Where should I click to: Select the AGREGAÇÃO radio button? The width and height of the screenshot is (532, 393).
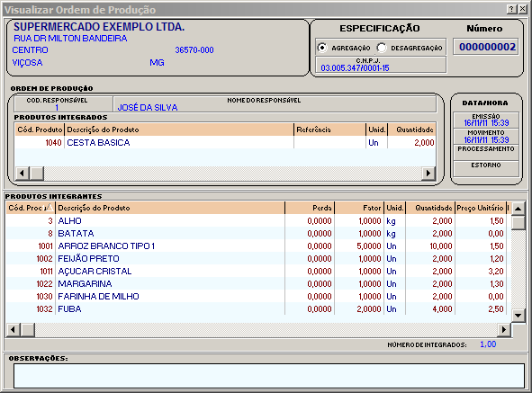(x=322, y=48)
